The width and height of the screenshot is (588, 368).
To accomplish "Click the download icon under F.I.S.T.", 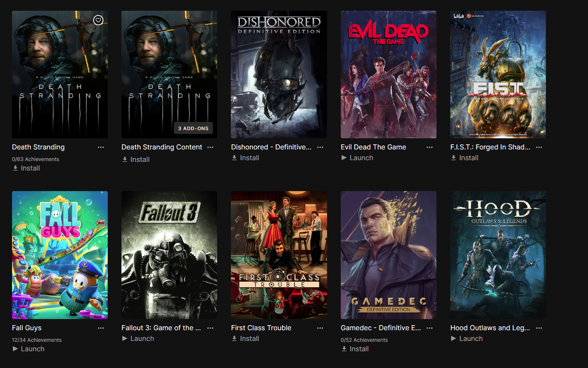I will click(x=454, y=158).
